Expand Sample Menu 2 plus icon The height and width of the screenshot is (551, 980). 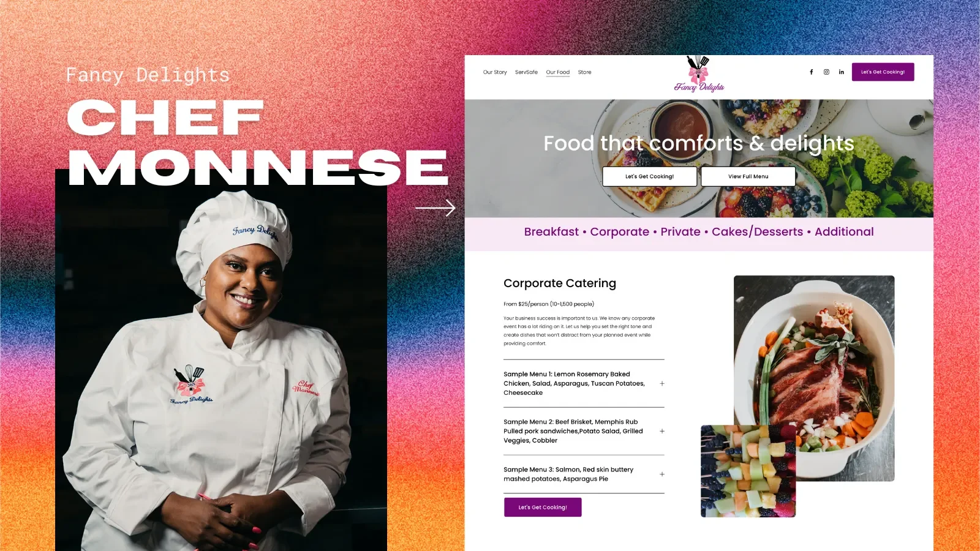(x=662, y=431)
